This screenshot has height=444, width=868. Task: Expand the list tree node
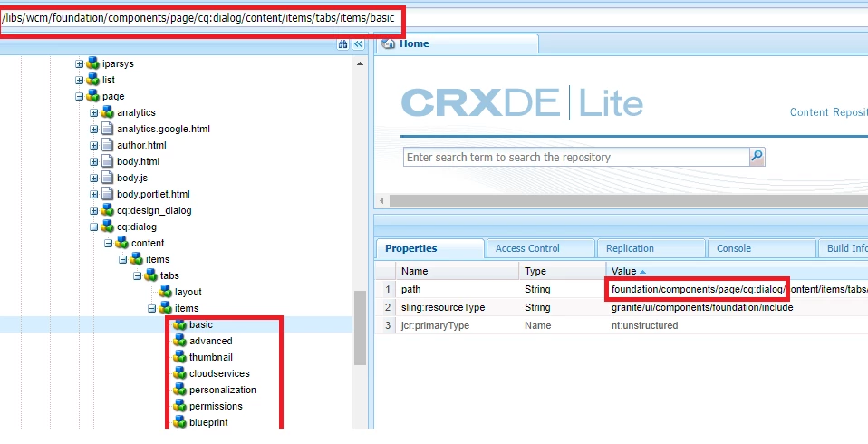tap(79, 81)
